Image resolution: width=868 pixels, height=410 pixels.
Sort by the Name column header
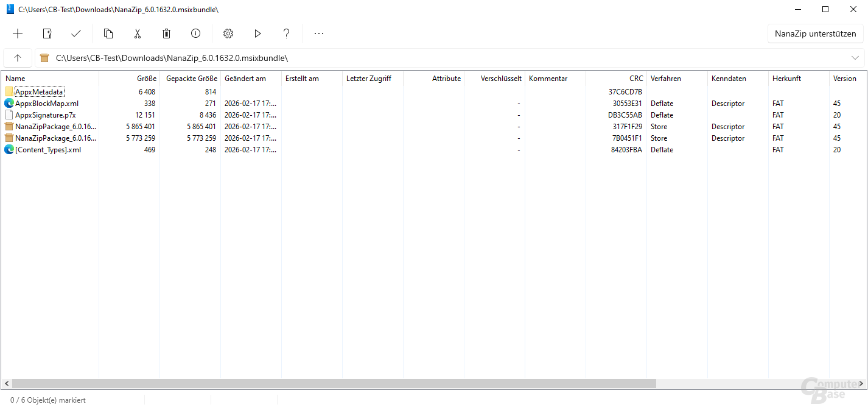tap(16, 79)
